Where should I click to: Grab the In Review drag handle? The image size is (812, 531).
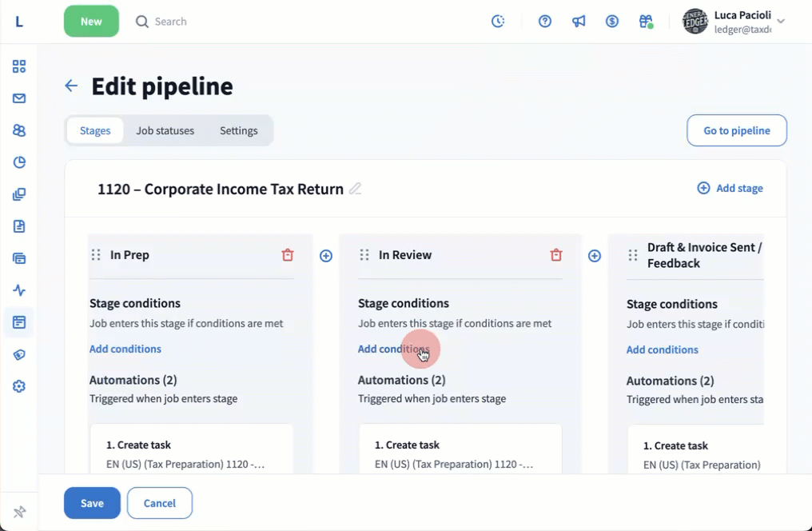click(x=364, y=255)
